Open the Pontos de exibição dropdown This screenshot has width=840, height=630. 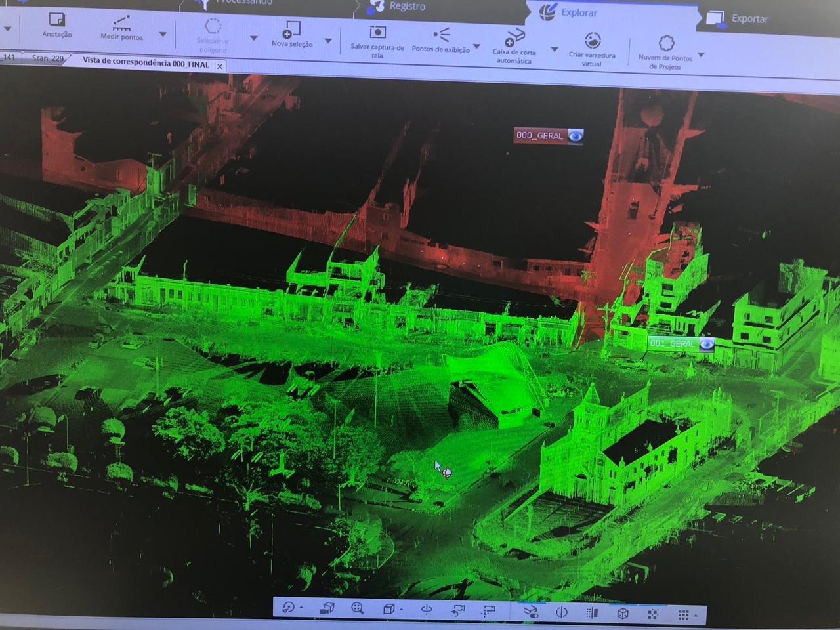(477, 47)
